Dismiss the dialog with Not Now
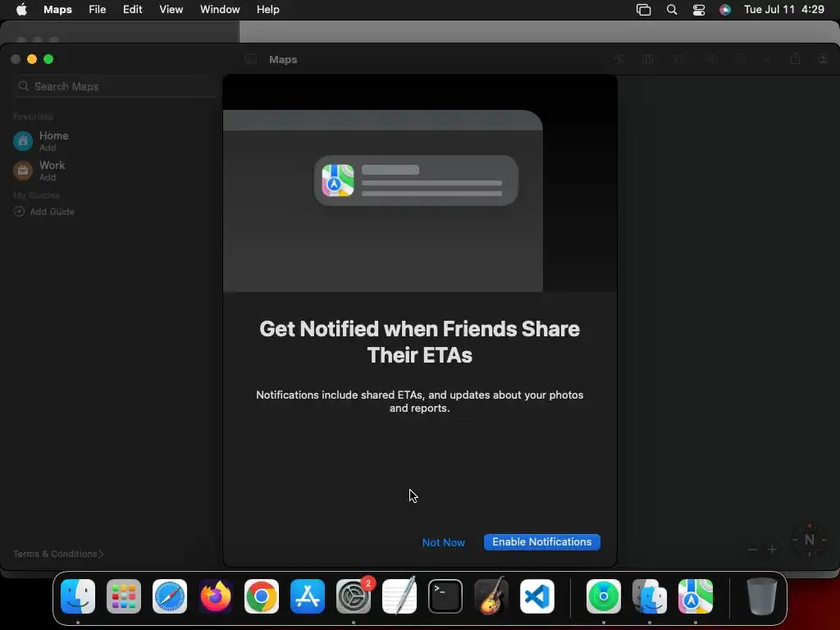 [443, 543]
